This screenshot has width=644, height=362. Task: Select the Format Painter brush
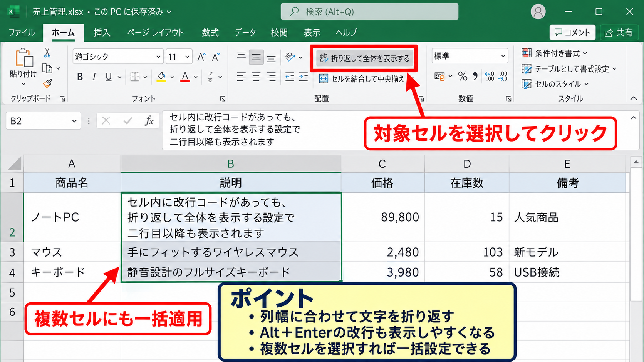(x=47, y=83)
